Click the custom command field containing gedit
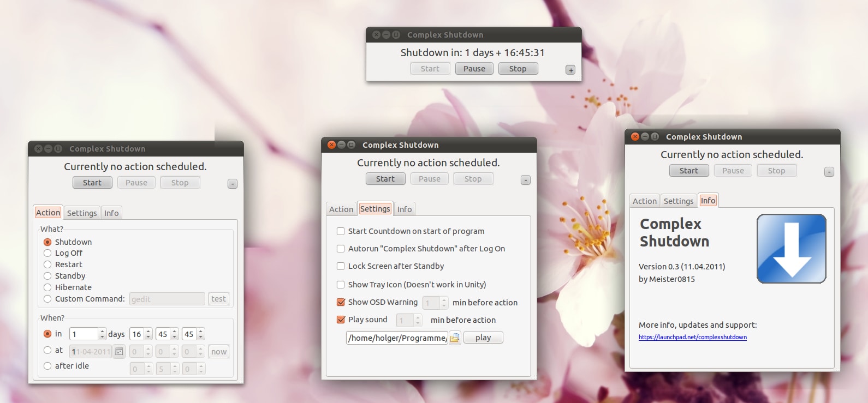This screenshot has width=868, height=403. click(167, 299)
